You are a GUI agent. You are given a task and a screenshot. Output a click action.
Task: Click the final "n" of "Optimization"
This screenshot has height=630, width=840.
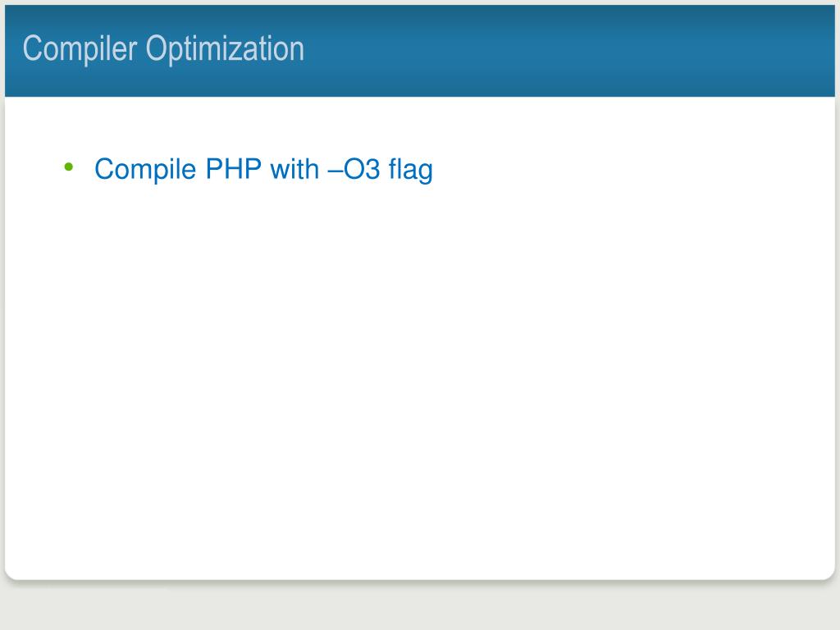[x=297, y=52]
